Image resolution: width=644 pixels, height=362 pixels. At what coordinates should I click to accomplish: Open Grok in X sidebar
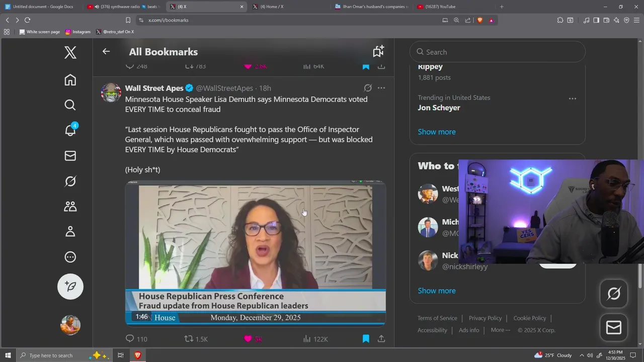coord(70,181)
